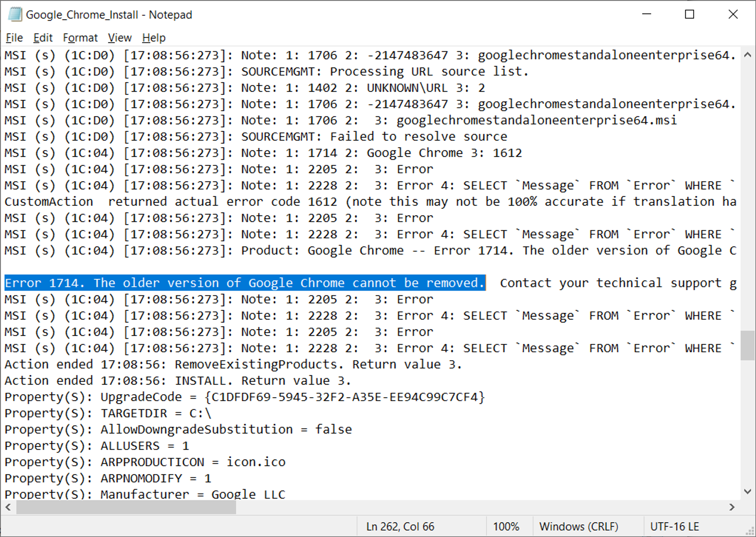This screenshot has width=756, height=537.
Task: Click 'ALLUSERS = 1' property line
Action: tap(97, 446)
